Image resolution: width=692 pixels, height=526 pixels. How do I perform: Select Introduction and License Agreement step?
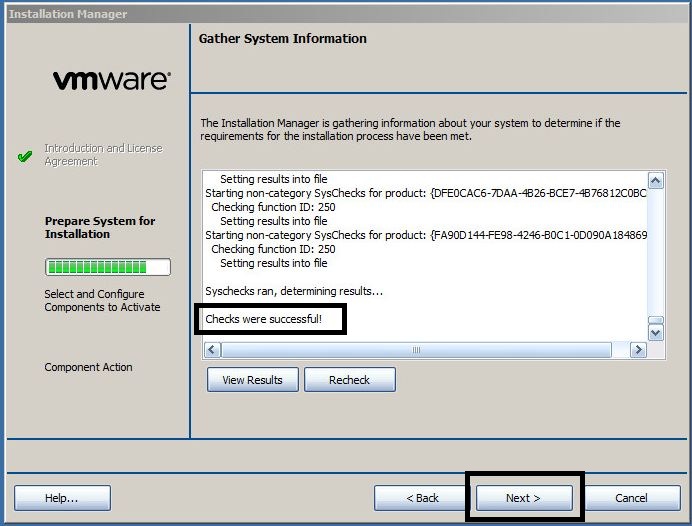point(102,155)
